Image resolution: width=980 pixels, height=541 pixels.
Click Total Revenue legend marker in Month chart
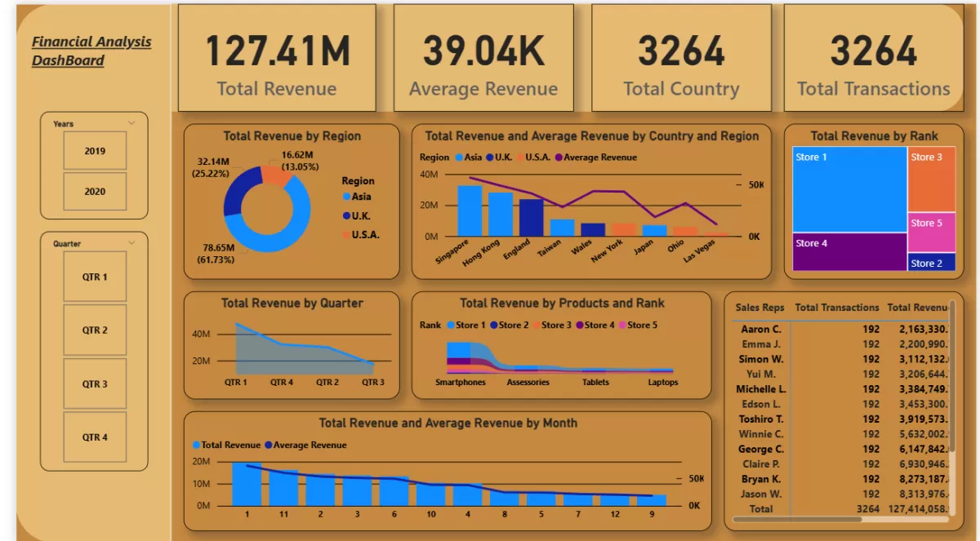[196, 446]
